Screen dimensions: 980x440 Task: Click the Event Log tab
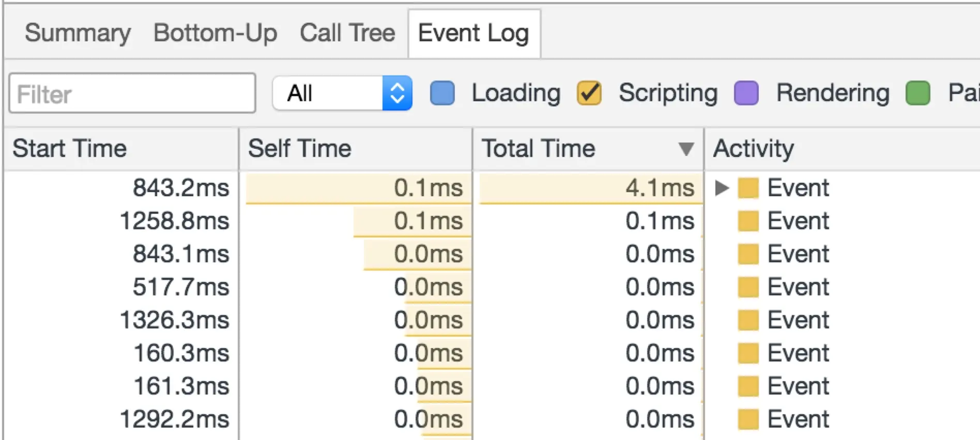click(x=473, y=34)
